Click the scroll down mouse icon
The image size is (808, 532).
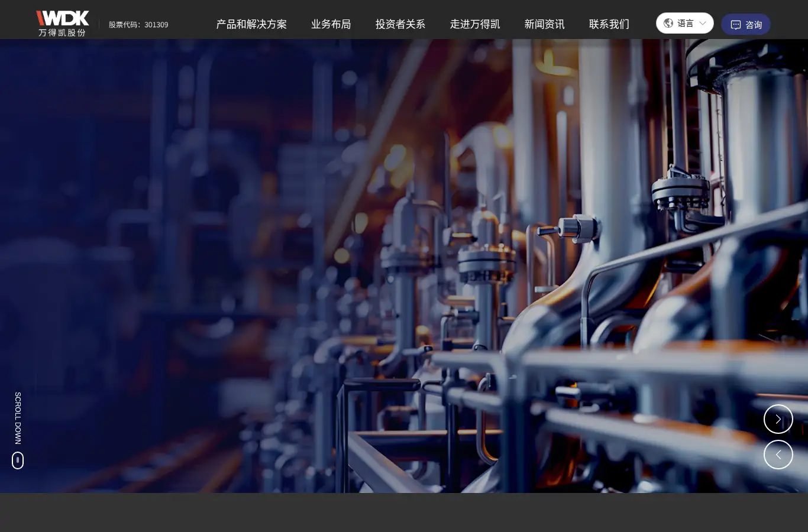click(x=18, y=460)
